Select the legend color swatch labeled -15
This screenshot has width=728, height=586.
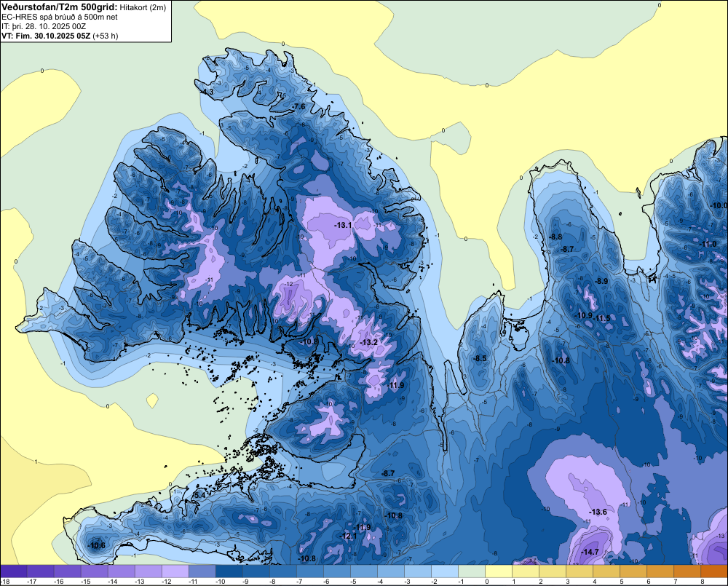(x=94, y=571)
